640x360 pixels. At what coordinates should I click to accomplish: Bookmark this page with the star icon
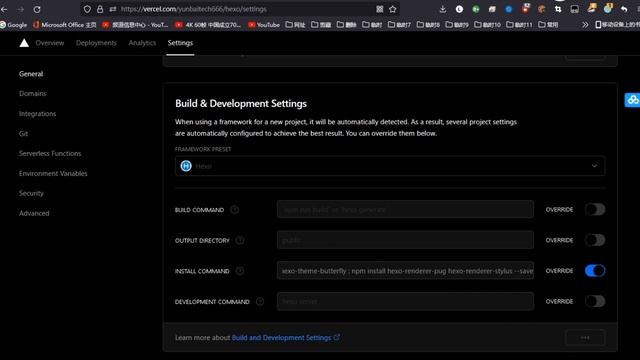coord(393,9)
